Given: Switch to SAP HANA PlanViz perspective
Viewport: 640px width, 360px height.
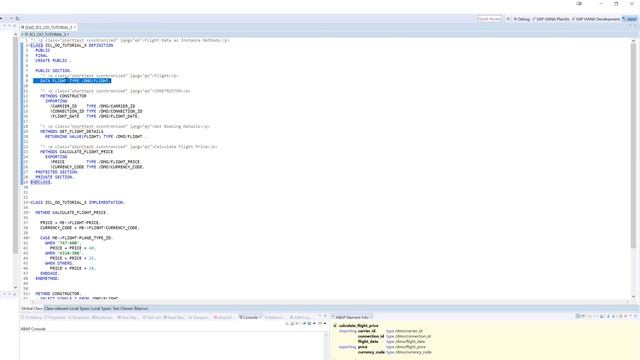Looking at the screenshot, I should point(550,19).
